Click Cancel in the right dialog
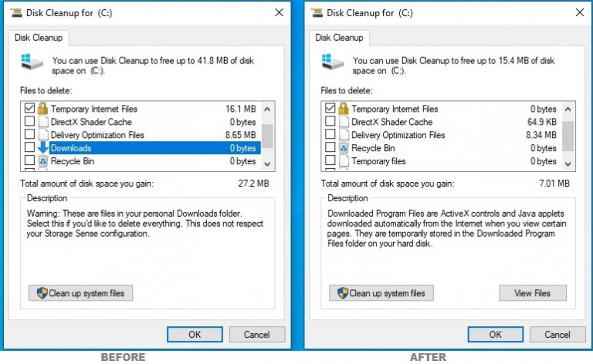Viewport: 593px width, 364px height. point(557,335)
